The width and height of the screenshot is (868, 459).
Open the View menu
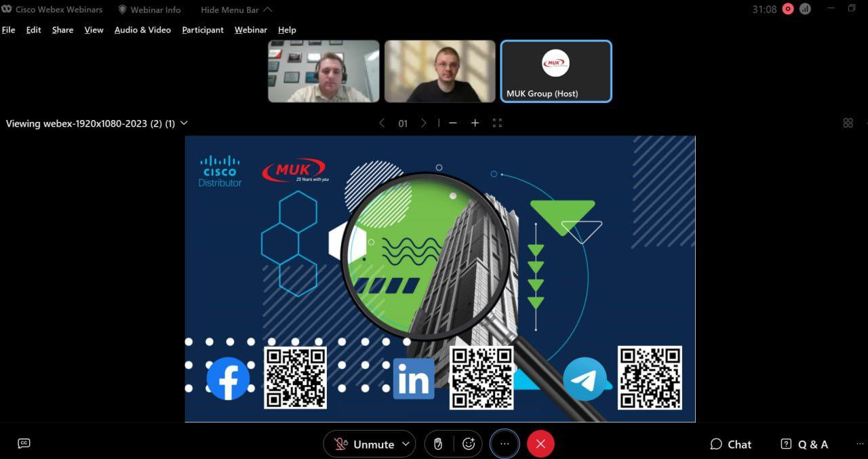94,30
